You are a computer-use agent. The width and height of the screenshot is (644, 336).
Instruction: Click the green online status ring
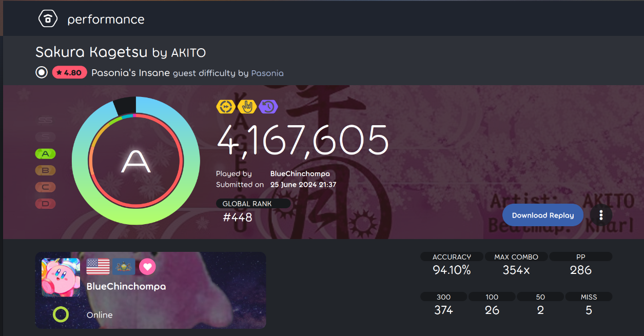tap(61, 314)
